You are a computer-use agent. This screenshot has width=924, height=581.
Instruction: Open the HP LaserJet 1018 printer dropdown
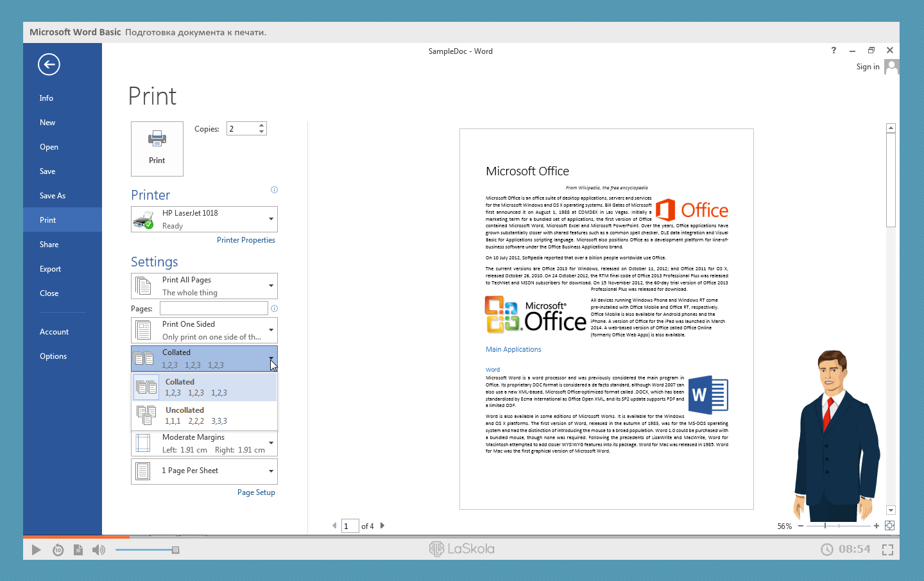204,220
